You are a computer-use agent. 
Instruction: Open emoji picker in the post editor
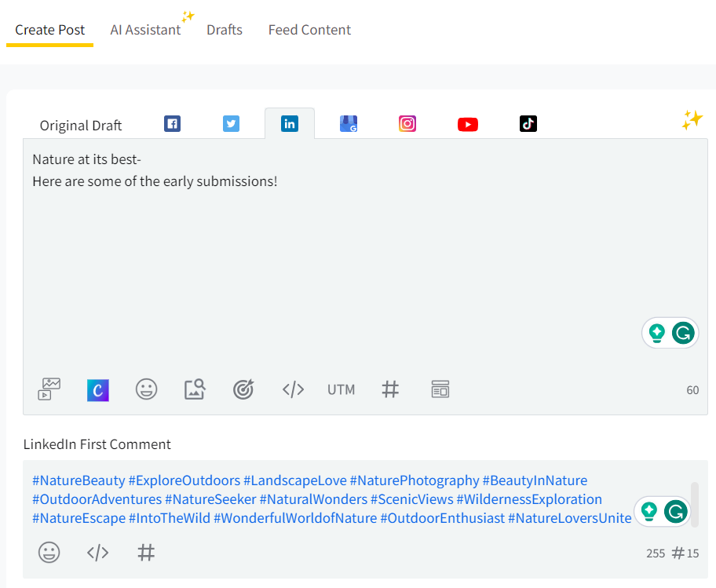tap(147, 389)
